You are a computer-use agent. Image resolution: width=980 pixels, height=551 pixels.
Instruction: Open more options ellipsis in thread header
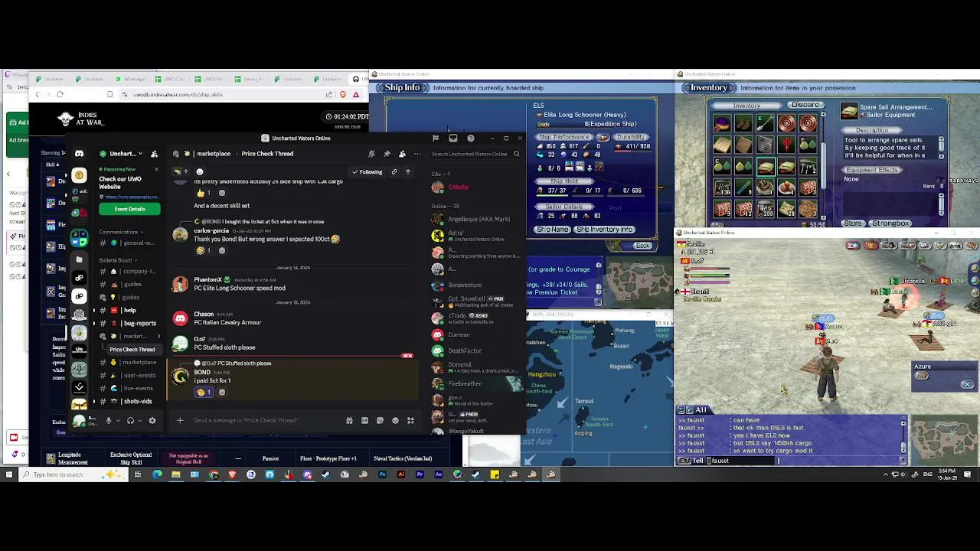(x=417, y=154)
